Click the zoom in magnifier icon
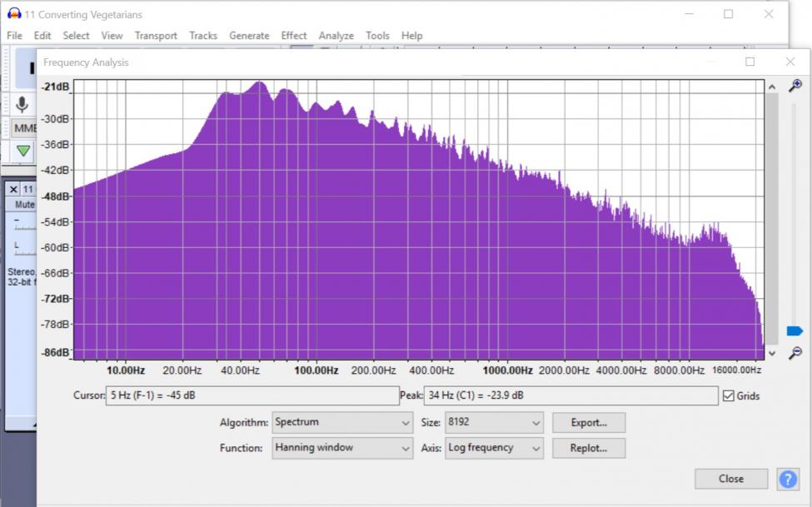 795,86
